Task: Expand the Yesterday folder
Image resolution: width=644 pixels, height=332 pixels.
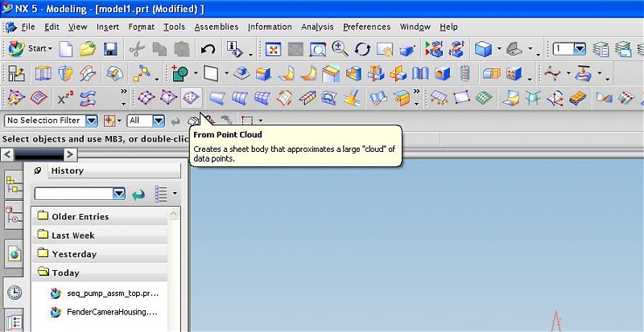Action: 100,254
